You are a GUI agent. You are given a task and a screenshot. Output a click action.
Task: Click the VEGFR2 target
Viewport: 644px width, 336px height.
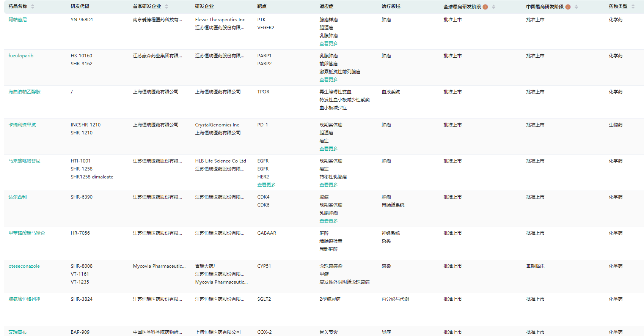[266, 28]
